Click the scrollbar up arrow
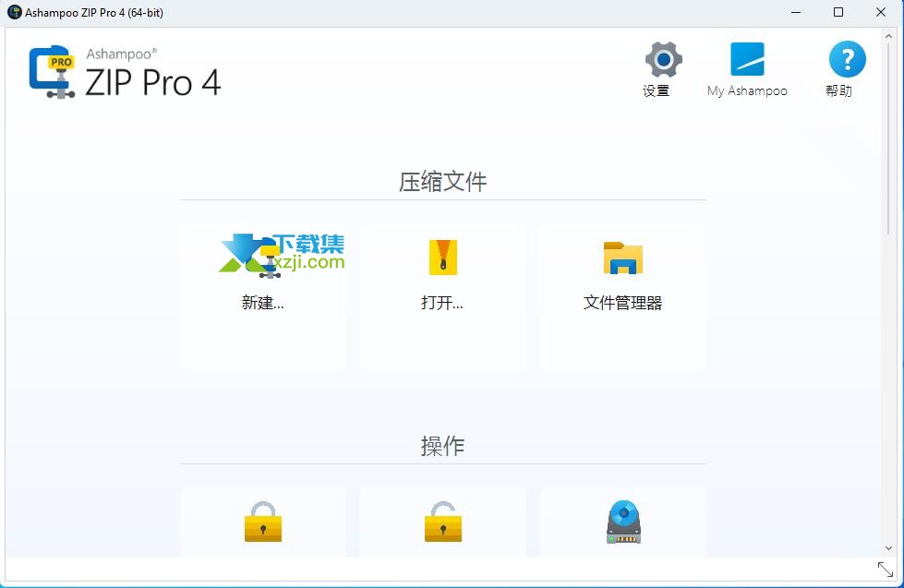 click(x=888, y=36)
